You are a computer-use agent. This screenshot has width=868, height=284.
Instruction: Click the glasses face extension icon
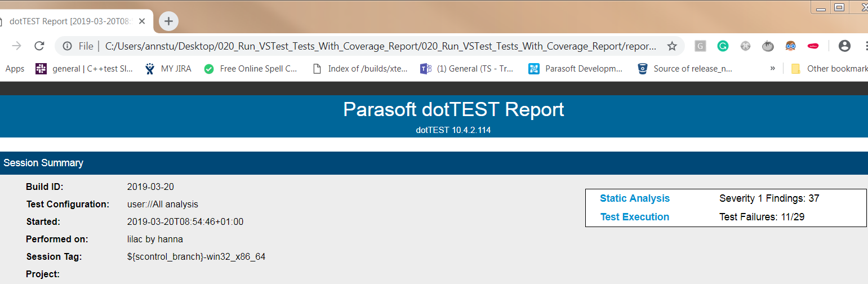pyautogui.click(x=790, y=46)
